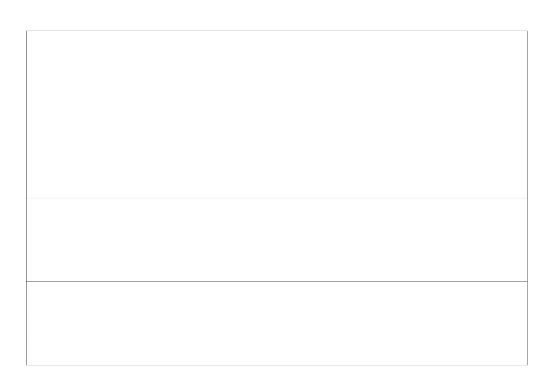Click the blank margin below the outer frame
Viewport: 554px width, 392px height.
point(277,379)
